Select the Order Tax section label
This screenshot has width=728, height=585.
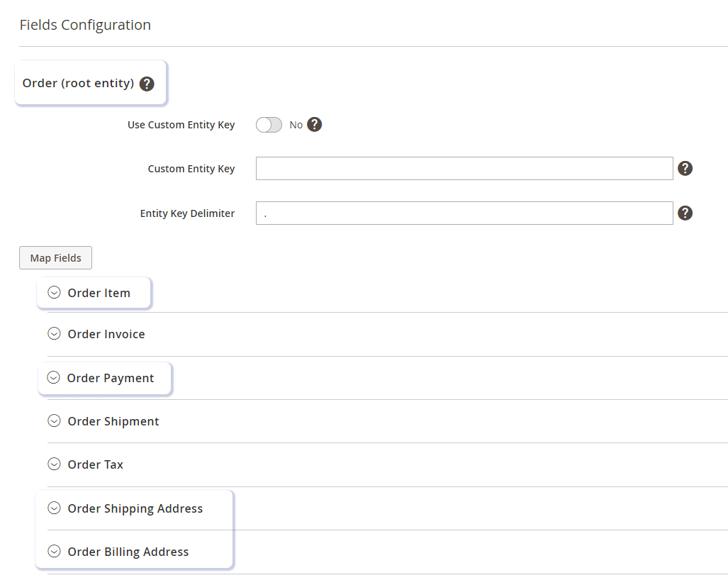tap(95, 464)
